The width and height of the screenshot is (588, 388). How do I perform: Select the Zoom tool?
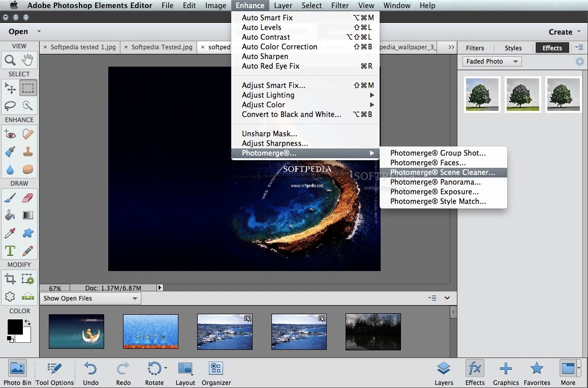pyautogui.click(x=10, y=59)
